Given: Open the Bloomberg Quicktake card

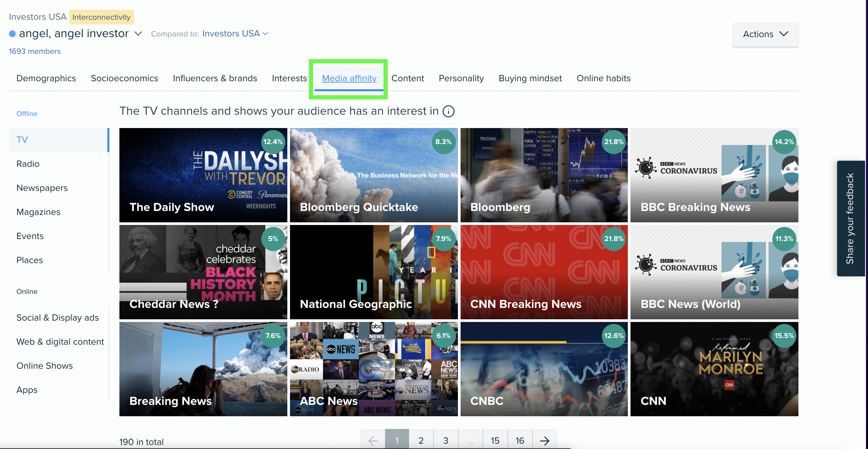Looking at the screenshot, I should pyautogui.click(x=374, y=175).
